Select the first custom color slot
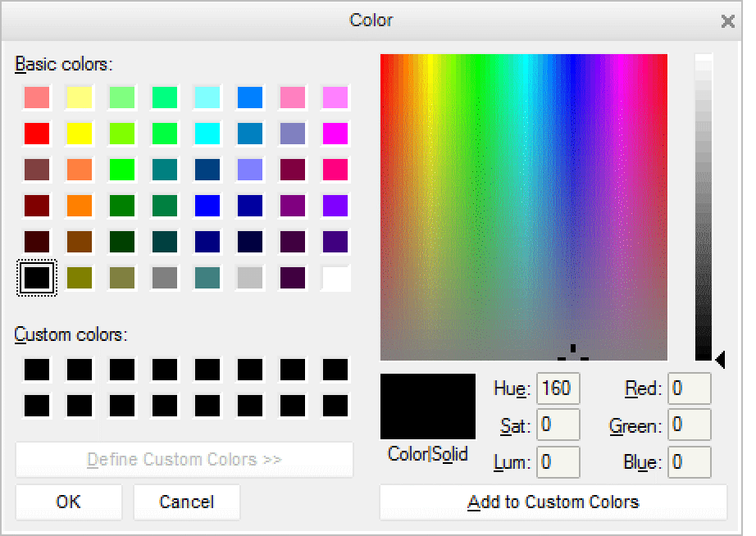This screenshot has height=536, width=756. click(x=37, y=370)
